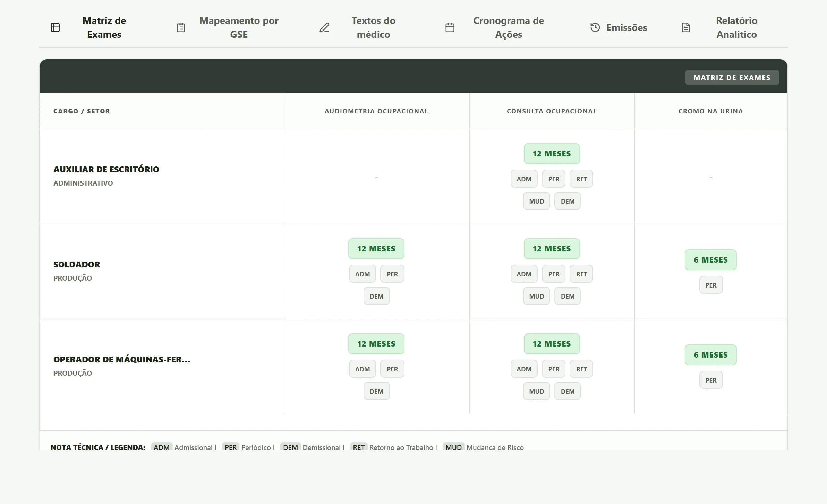
Task: Select the Emissões tab
Action: click(619, 27)
